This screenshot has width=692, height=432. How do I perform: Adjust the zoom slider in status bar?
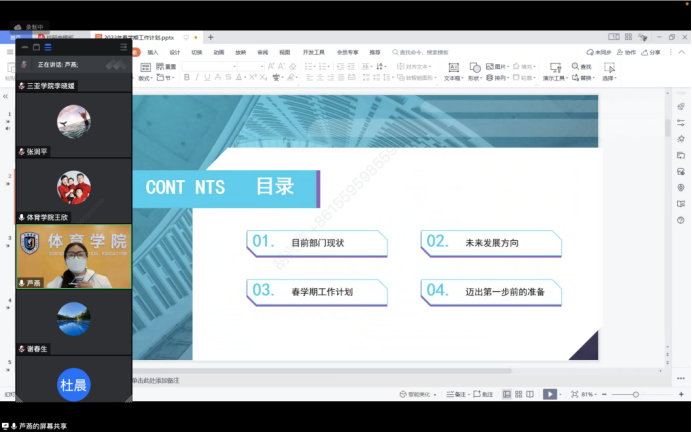pyautogui.click(x=636, y=394)
